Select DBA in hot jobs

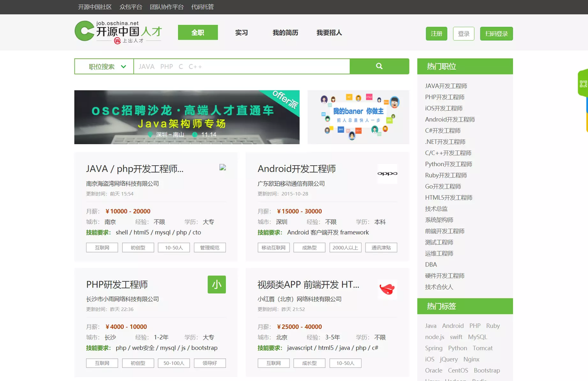[431, 265]
